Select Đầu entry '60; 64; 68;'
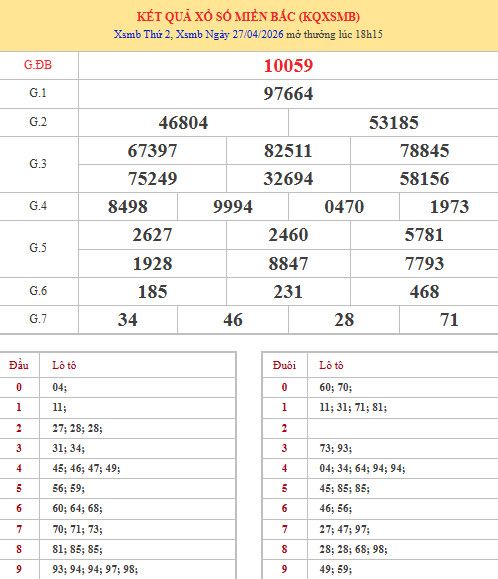Image resolution: width=498 pixels, height=579 pixels. click(77, 508)
